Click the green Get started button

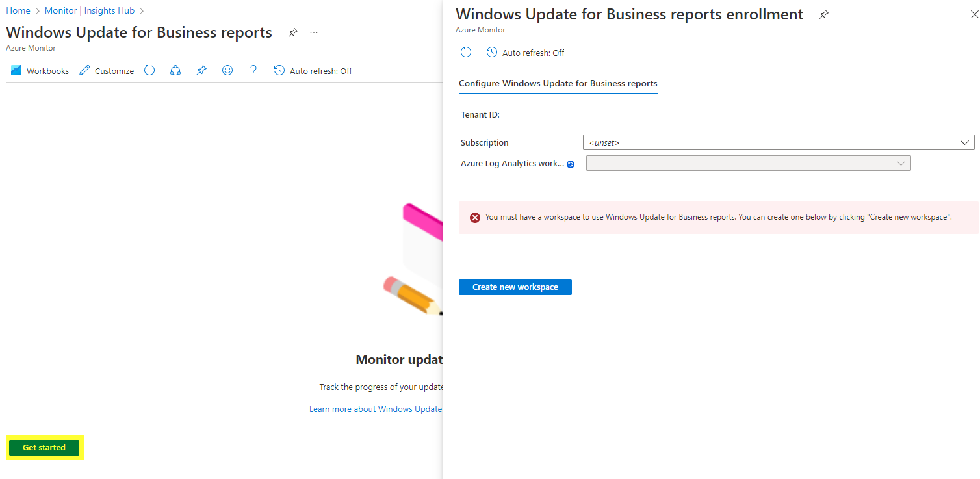coord(44,447)
